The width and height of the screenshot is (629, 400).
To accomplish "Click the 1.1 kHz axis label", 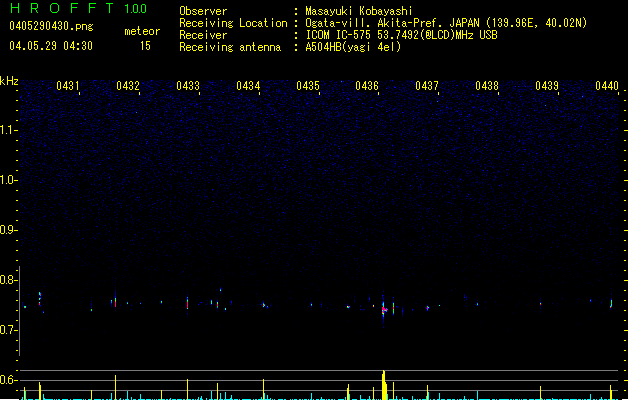I will point(8,130).
